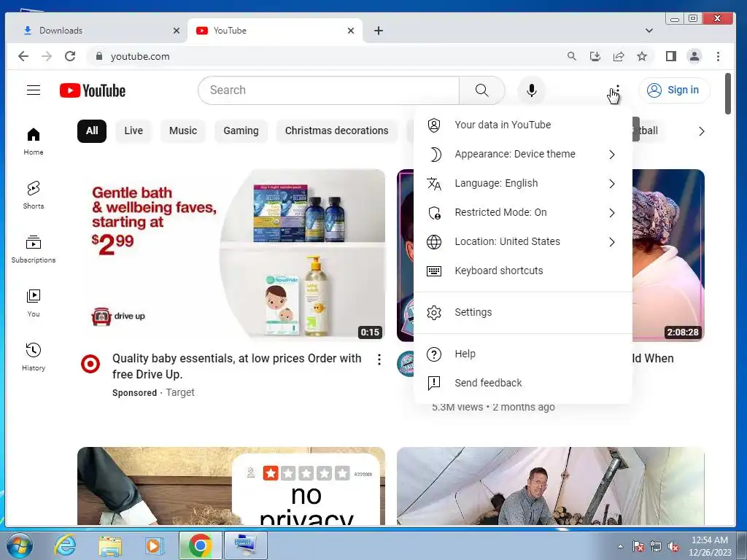Select the Live filter chip
The image size is (747, 560).
pyautogui.click(x=133, y=131)
